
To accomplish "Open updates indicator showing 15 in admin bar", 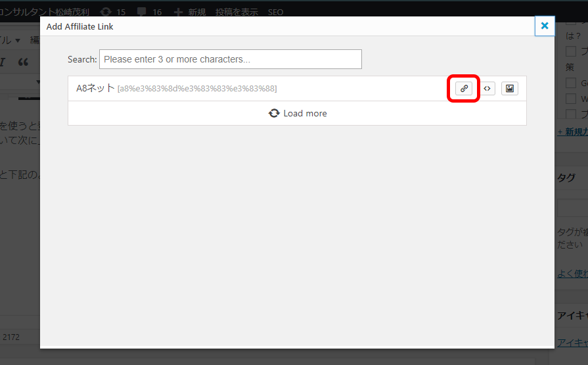I will click(112, 12).
